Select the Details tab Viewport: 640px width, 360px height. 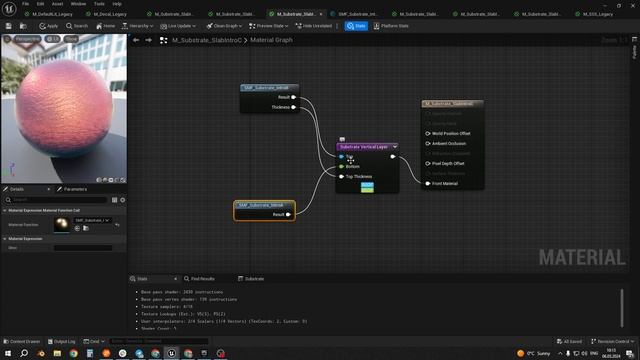[16, 189]
